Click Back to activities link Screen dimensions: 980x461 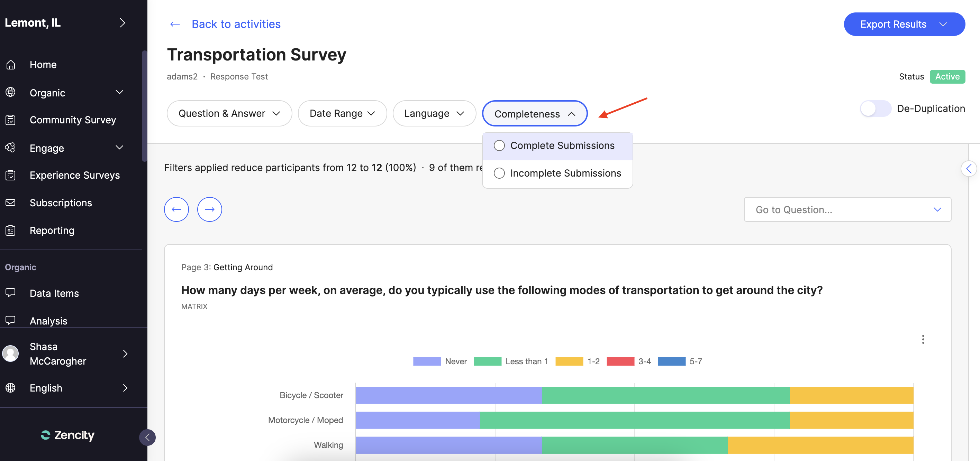click(236, 24)
